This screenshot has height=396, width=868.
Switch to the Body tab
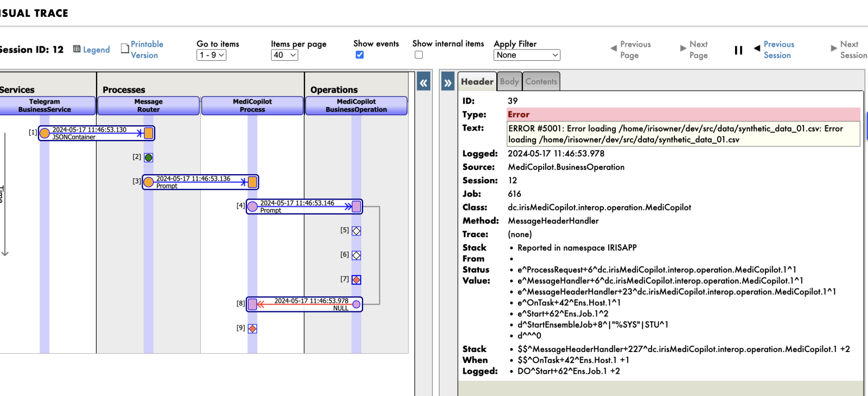pyautogui.click(x=509, y=82)
